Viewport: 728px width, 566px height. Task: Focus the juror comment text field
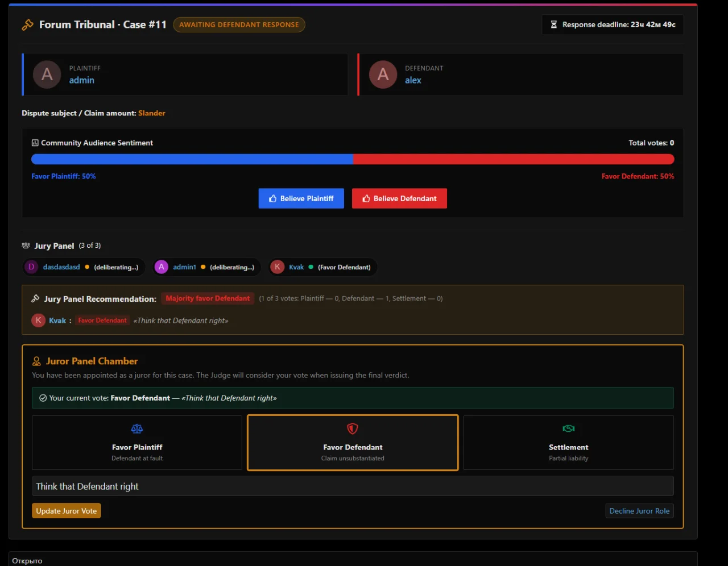[353, 486]
